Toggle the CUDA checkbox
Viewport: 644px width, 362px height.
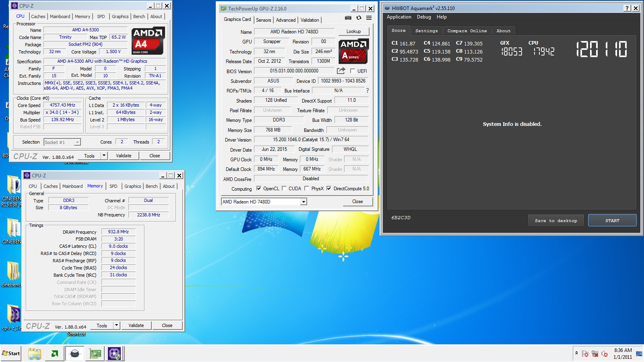coord(284,188)
